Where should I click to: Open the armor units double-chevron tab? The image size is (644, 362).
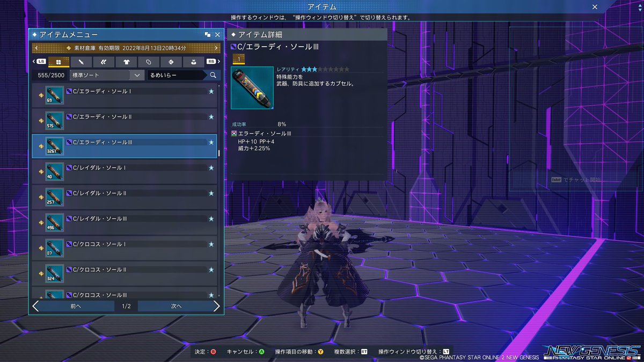click(104, 62)
